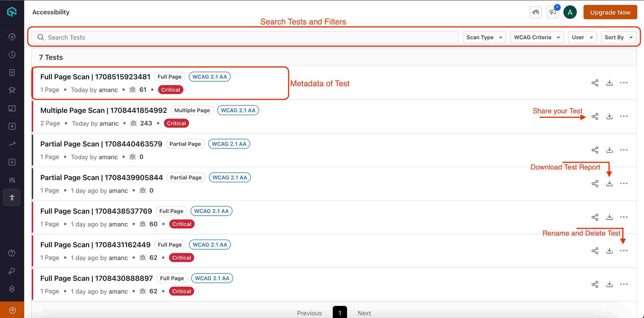Share Full Page Scan 1708515923481 test
Viewport: 644px width, 318px height.
595,83
